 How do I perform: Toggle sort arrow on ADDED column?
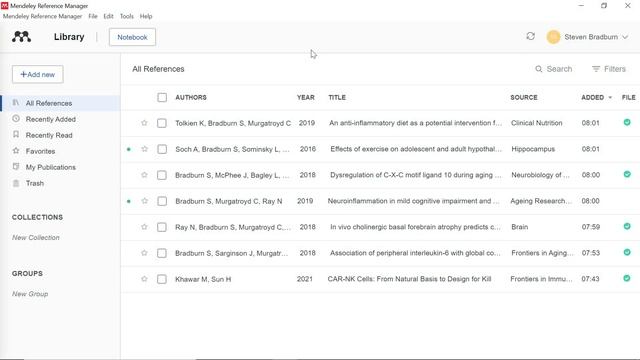(610, 98)
